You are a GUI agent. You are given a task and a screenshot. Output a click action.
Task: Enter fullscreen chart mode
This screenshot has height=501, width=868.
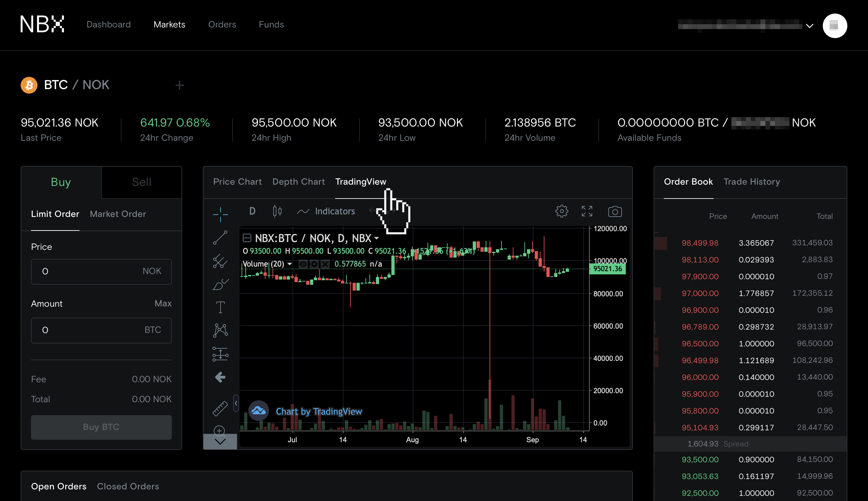(x=587, y=211)
